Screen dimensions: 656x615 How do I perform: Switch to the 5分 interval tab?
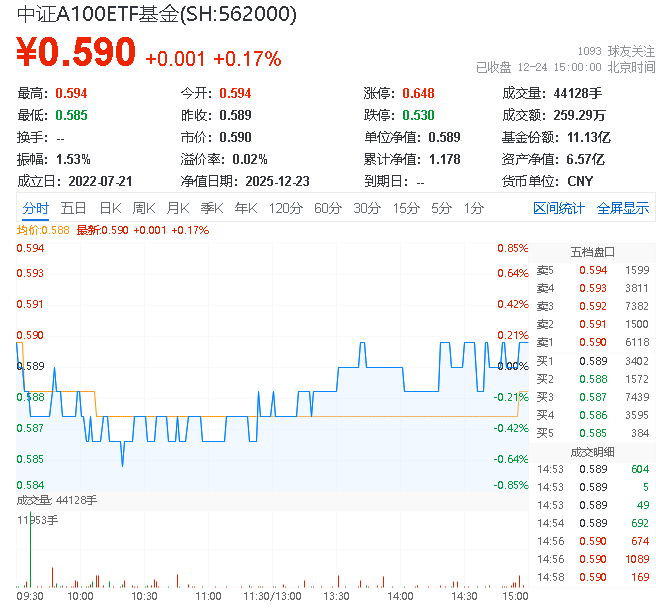click(x=441, y=208)
